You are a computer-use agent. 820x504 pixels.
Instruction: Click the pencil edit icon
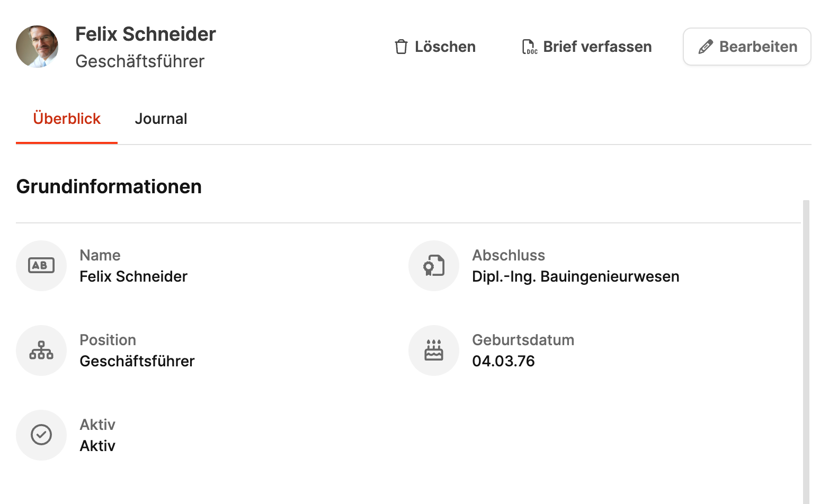pos(705,47)
